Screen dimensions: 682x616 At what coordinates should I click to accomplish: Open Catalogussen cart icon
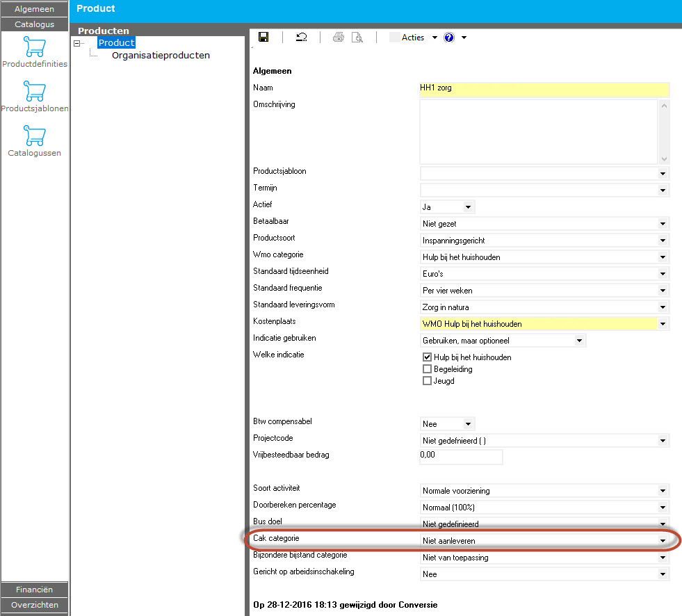[35, 136]
